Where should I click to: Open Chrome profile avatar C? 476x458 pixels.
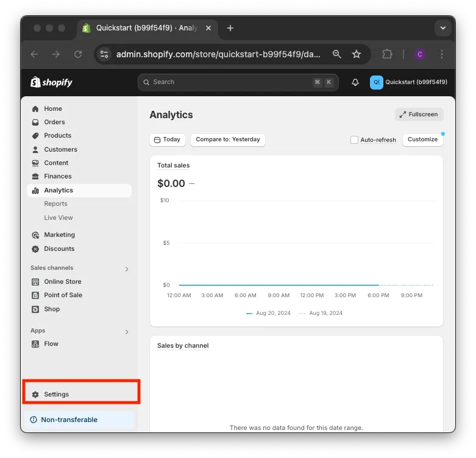click(x=420, y=54)
